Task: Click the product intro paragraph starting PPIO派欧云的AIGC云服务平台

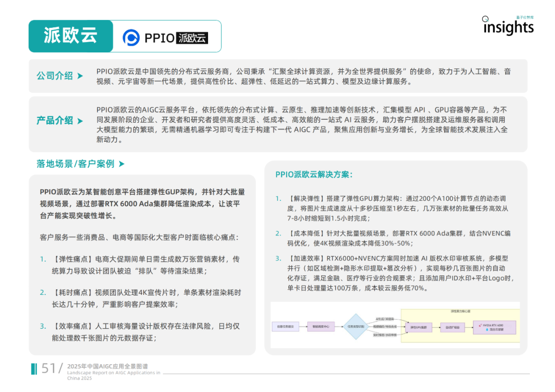Action: (302, 124)
